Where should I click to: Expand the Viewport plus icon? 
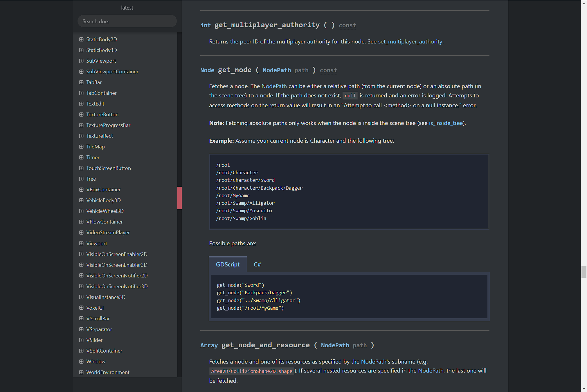point(81,244)
